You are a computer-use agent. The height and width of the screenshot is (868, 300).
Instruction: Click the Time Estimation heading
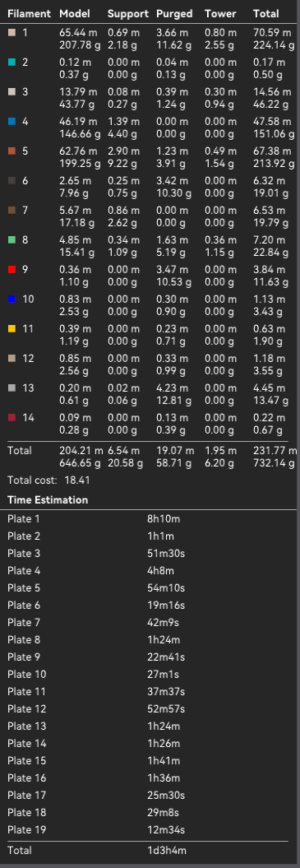(x=48, y=500)
